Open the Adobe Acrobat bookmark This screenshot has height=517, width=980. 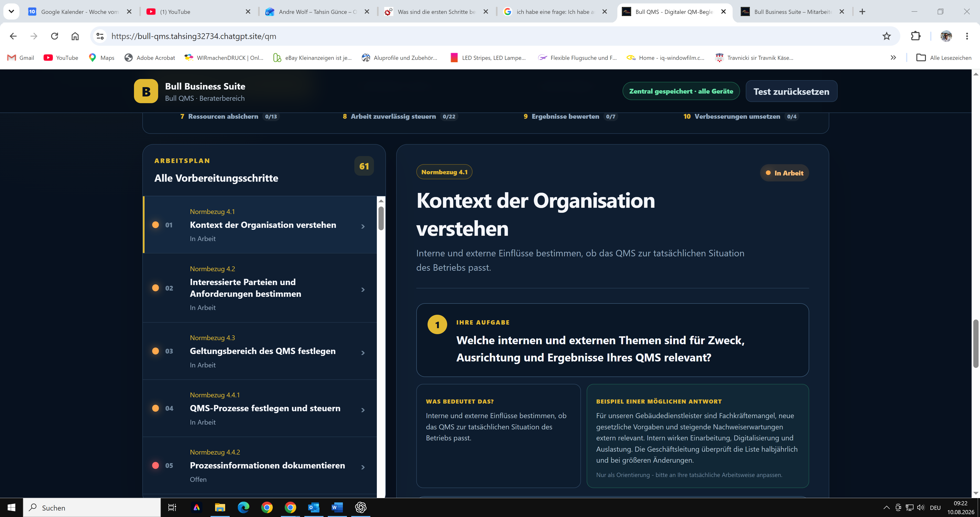150,57
